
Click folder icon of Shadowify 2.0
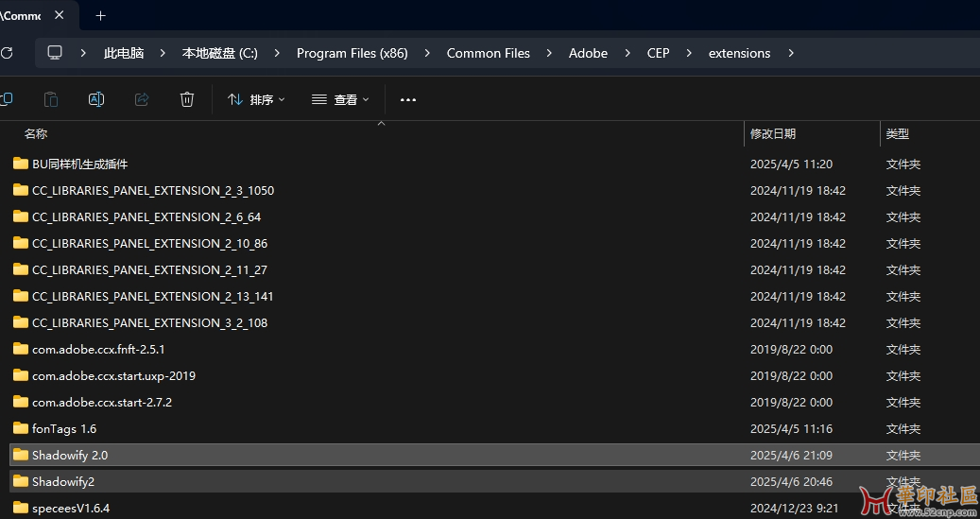point(21,455)
